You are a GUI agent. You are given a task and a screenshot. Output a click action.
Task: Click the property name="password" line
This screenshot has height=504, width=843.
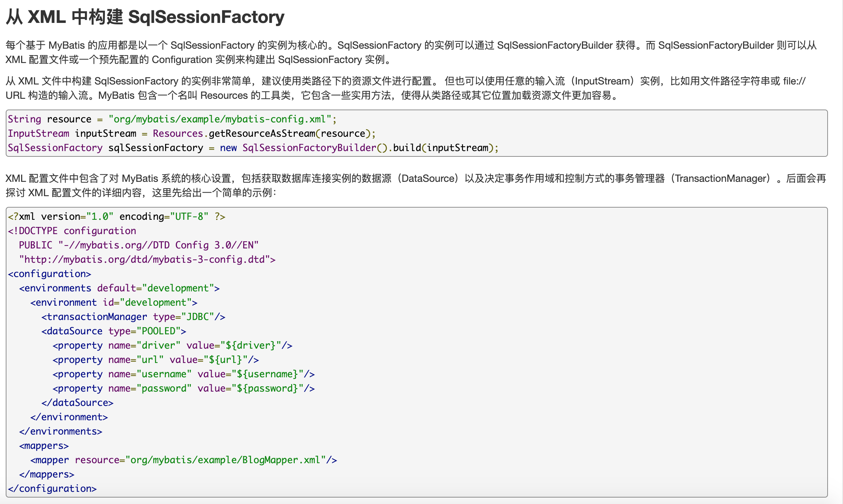(x=183, y=388)
